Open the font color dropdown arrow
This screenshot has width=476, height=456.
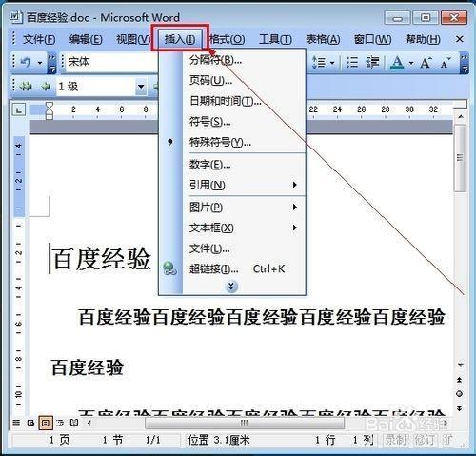(x=411, y=63)
